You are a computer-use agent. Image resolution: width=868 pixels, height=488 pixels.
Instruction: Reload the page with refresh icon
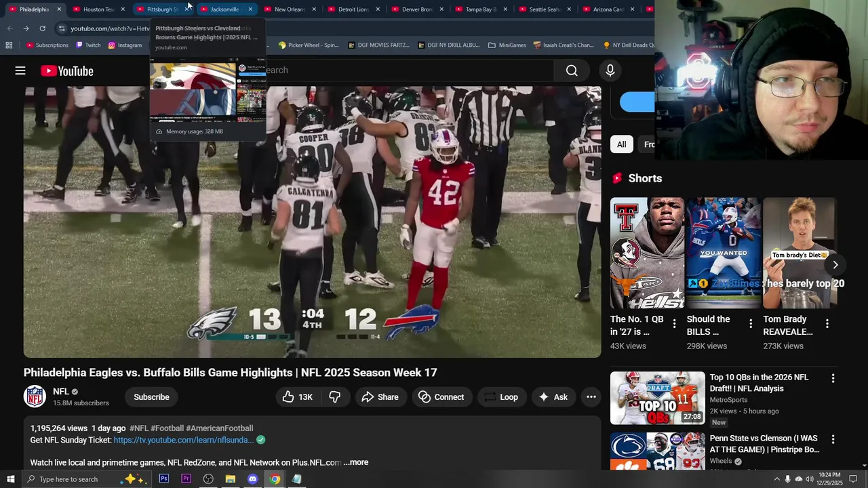[x=42, y=28]
